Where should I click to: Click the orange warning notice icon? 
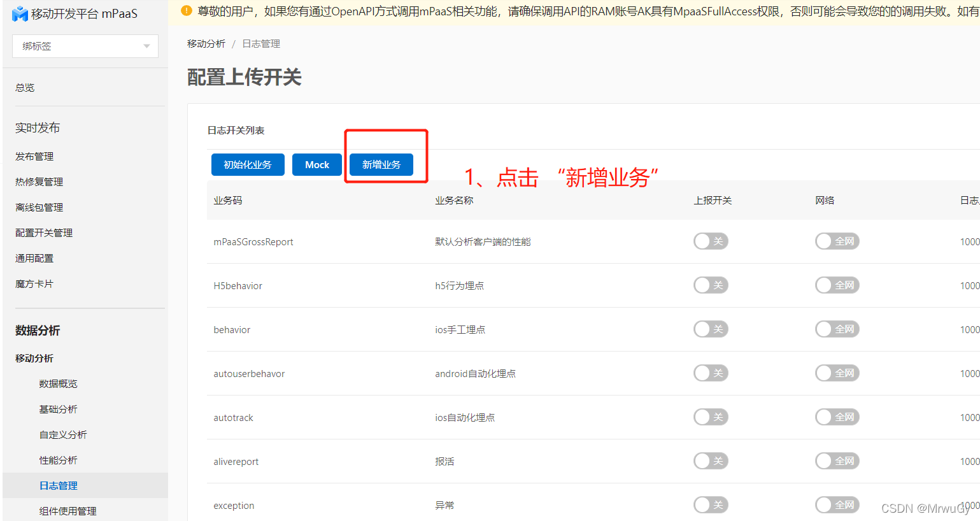(187, 11)
